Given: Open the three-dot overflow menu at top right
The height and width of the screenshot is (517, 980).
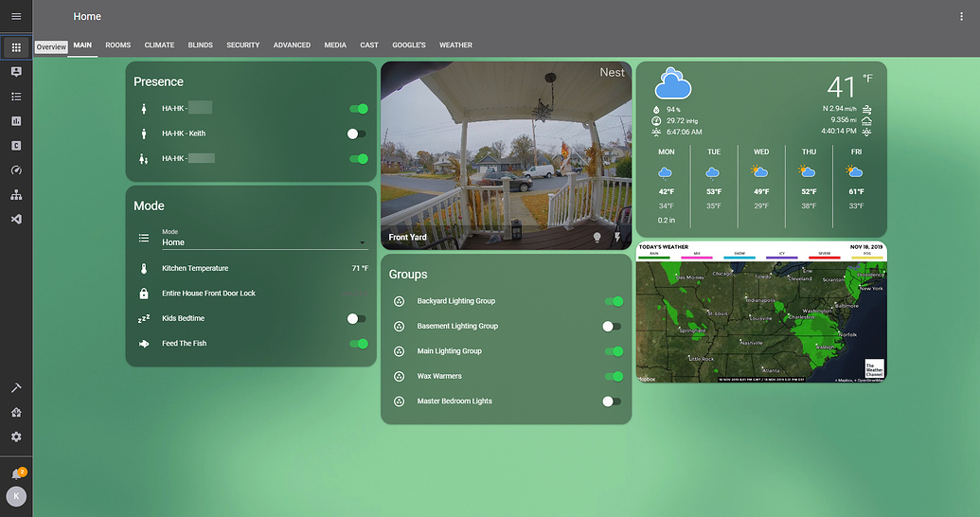Looking at the screenshot, I should pyautogui.click(x=962, y=17).
